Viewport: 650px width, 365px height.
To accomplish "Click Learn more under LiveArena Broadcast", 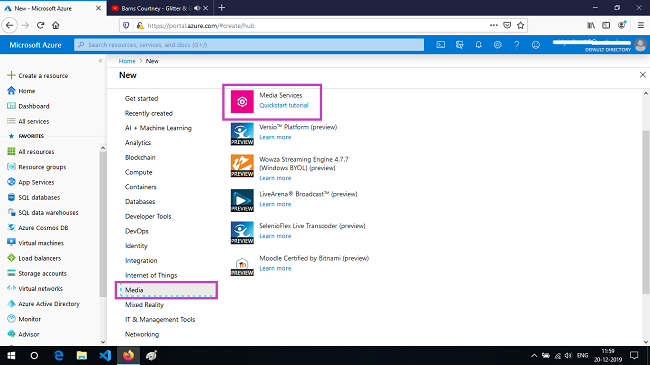I will [x=275, y=204].
